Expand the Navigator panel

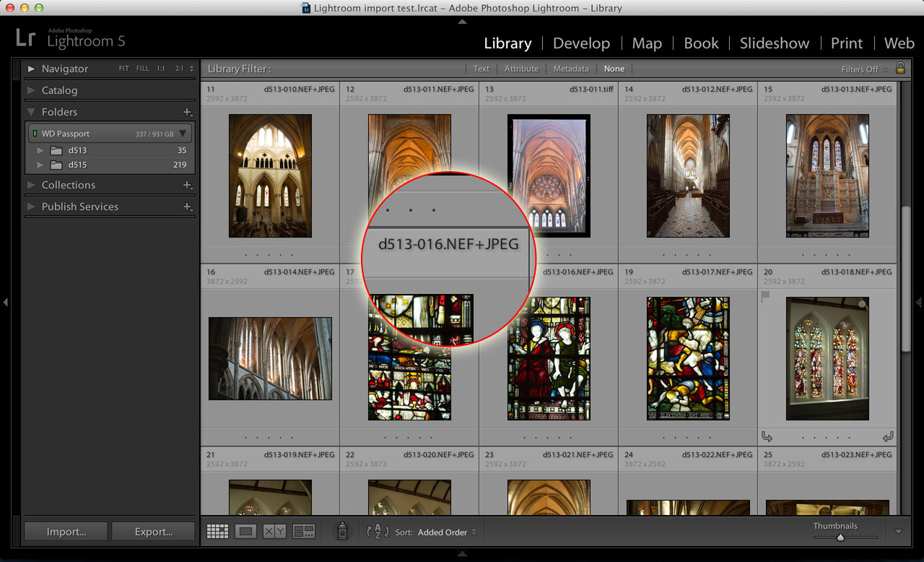click(31, 69)
